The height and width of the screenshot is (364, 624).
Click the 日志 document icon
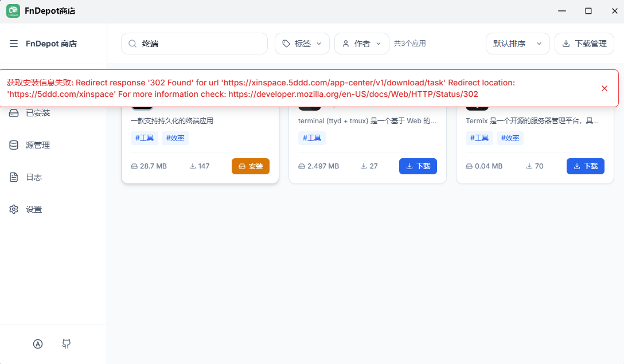coord(14,177)
